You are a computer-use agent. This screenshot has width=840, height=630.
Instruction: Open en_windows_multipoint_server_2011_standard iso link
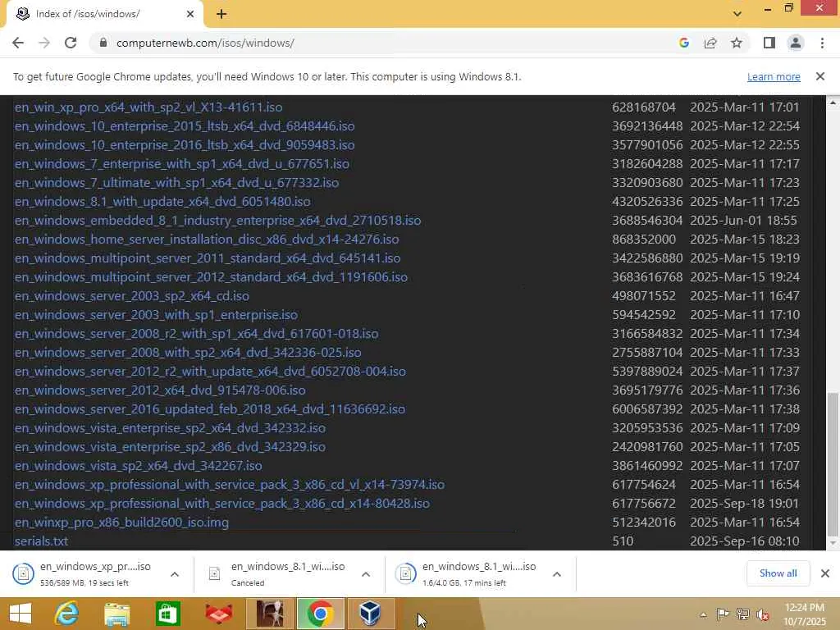tap(208, 258)
